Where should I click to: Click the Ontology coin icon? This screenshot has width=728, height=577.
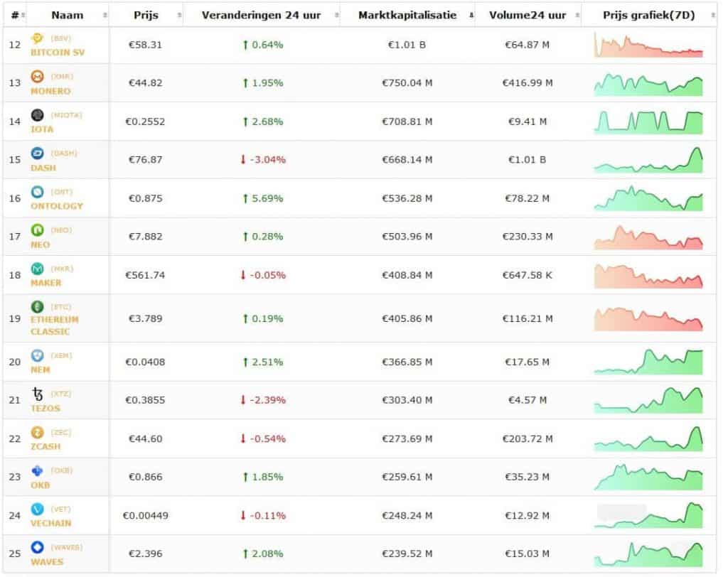tap(37, 191)
